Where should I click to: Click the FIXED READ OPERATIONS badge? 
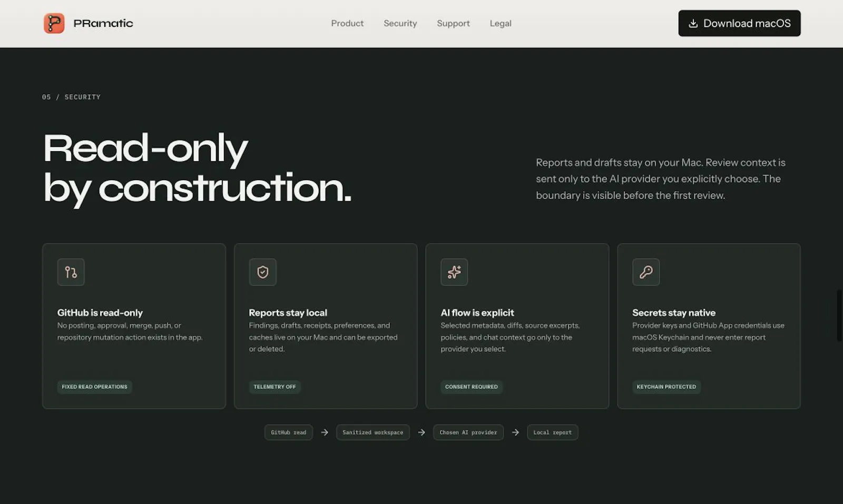(94, 387)
